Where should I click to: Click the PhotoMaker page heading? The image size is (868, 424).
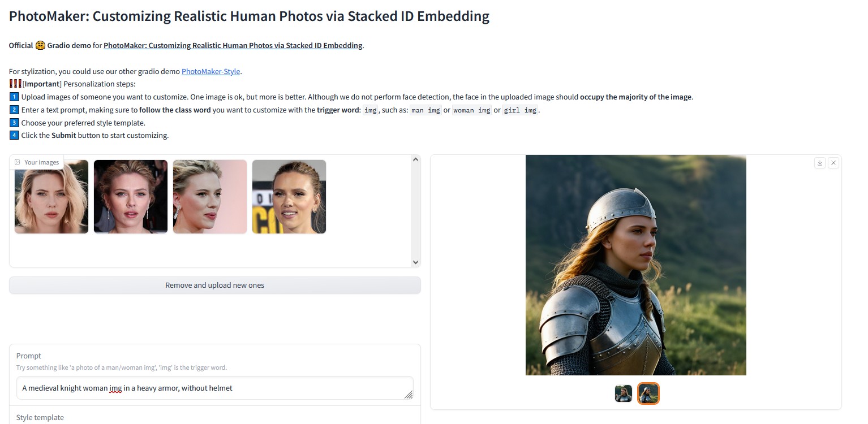(x=249, y=16)
